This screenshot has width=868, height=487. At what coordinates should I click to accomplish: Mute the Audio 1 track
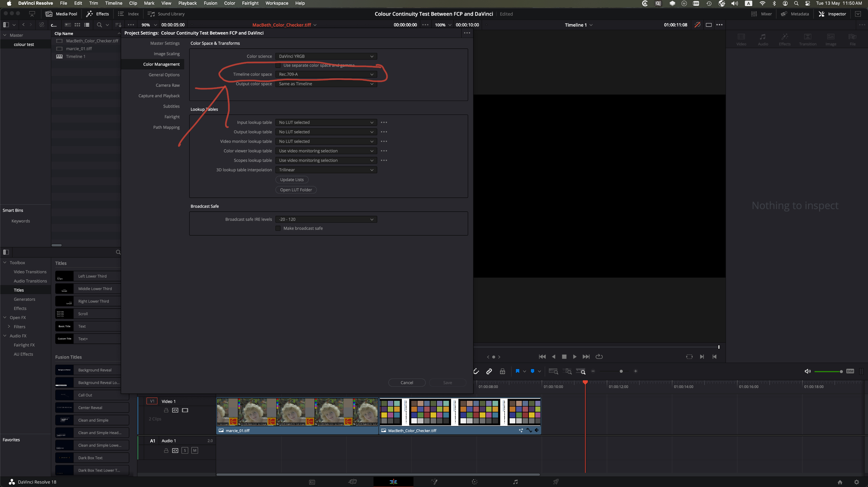click(194, 450)
